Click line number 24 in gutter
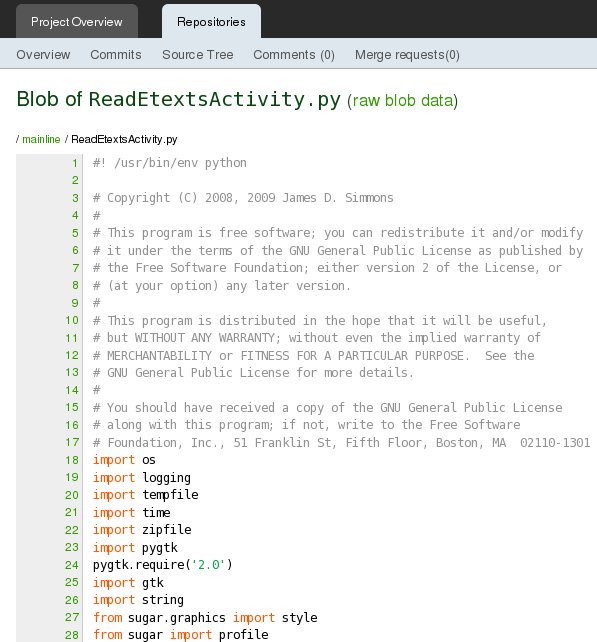 72,565
